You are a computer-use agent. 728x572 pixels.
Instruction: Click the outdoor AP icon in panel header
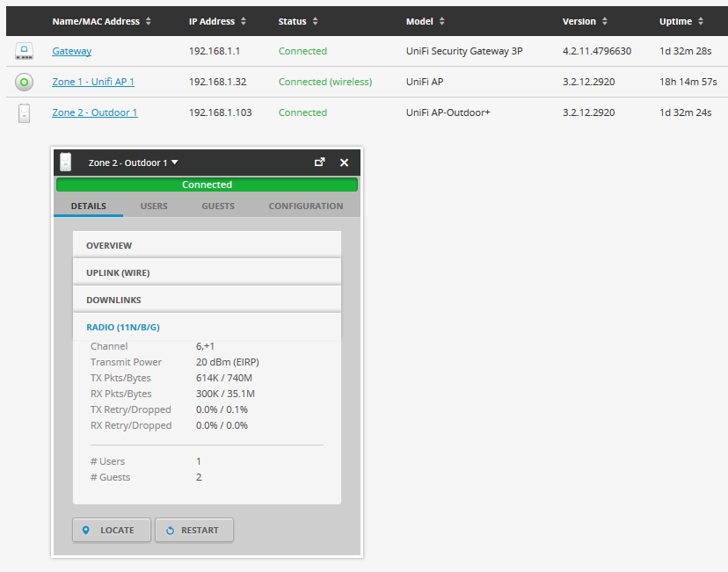point(66,162)
